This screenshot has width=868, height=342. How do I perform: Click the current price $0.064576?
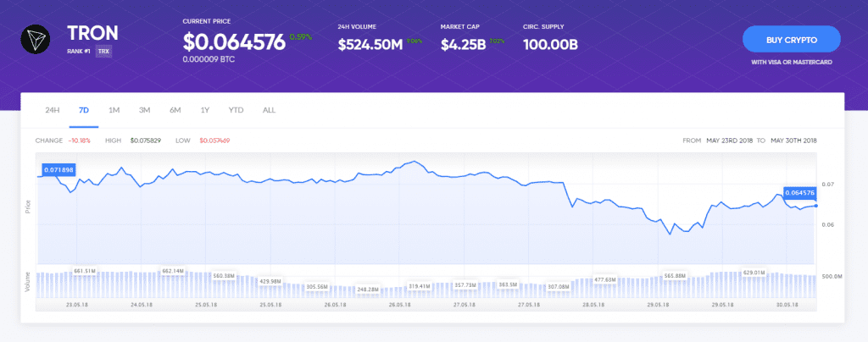pyautogui.click(x=234, y=41)
